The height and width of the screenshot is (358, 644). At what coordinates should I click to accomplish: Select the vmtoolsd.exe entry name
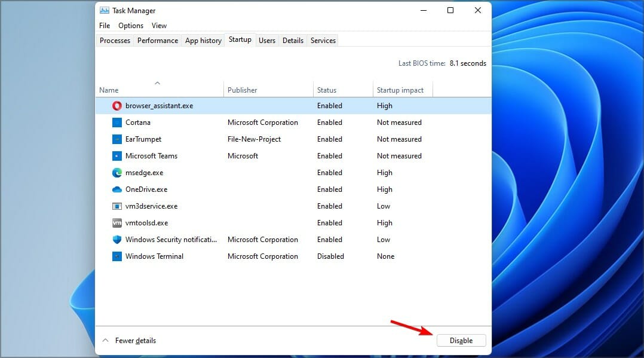tap(146, 223)
